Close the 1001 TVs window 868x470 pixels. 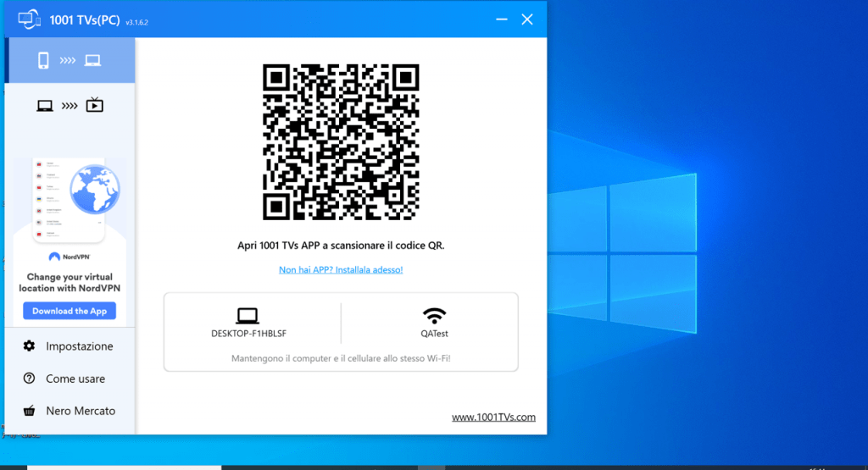pos(527,19)
